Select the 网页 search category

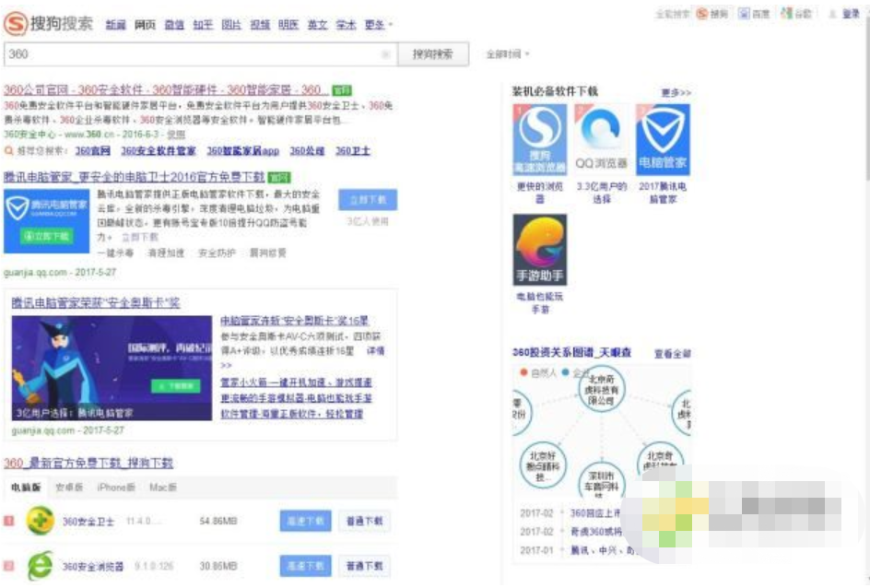pyautogui.click(x=146, y=25)
